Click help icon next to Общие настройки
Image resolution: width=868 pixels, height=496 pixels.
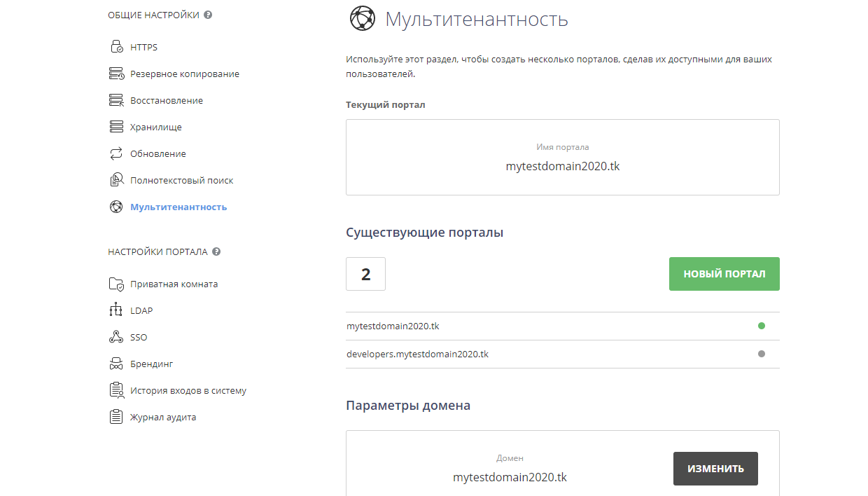pyautogui.click(x=208, y=15)
